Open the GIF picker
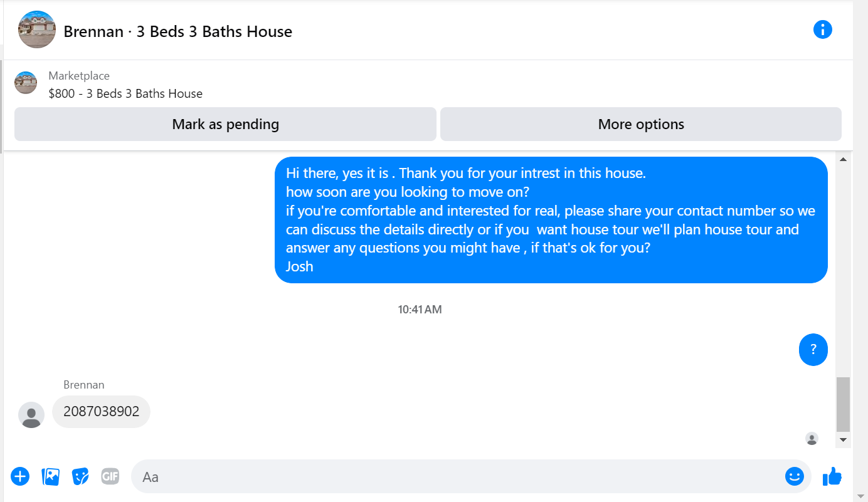This screenshot has width=868, height=502. [x=110, y=476]
